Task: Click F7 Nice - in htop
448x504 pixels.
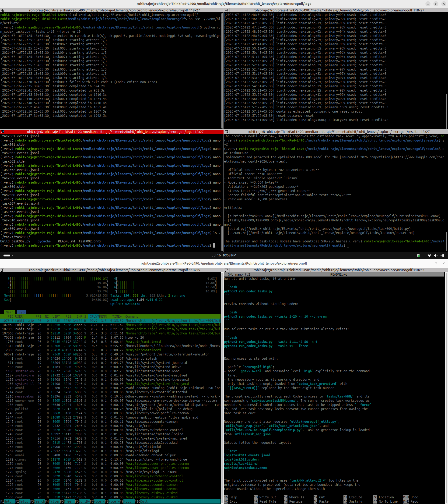Action: (97, 501)
